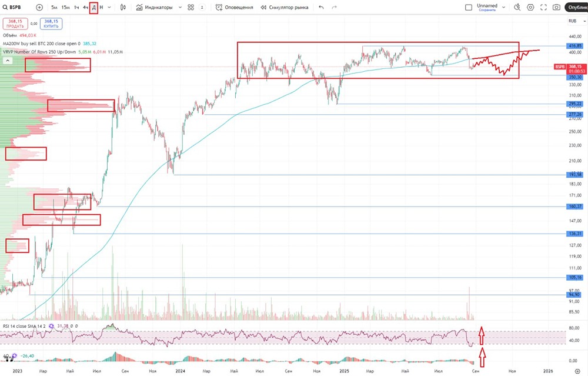Open the RUB currency dropdown
The height and width of the screenshot is (376, 588).
pyautogui.click(x=577, y=21)
